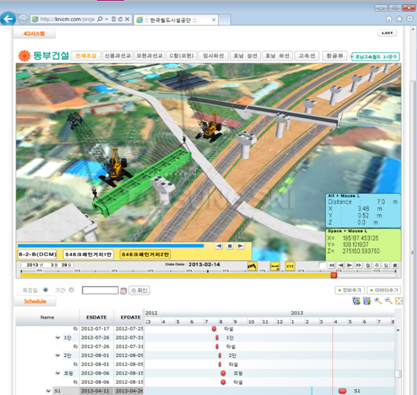Click the first green schedule export icon
This screenshot has width=417, height=395.
(356, 301)
